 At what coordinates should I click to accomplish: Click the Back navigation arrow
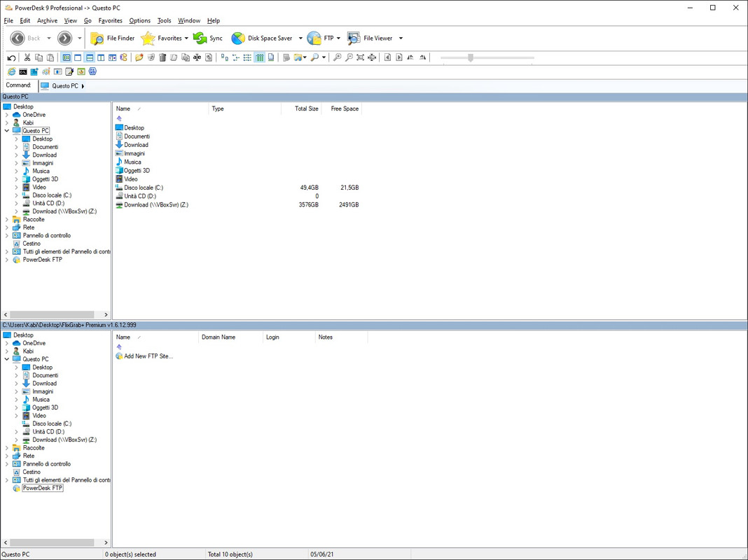(18, 38)
